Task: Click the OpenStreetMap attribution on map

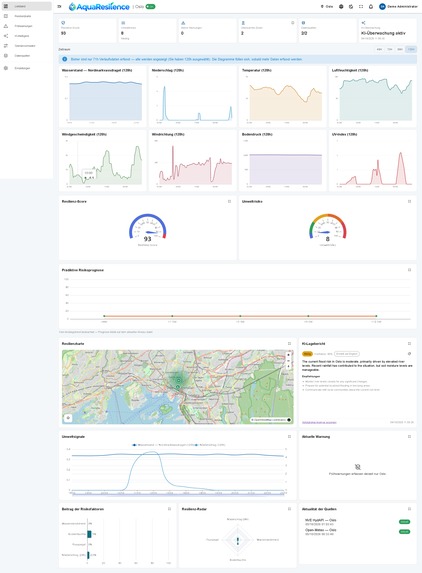Action: point(269,420)
